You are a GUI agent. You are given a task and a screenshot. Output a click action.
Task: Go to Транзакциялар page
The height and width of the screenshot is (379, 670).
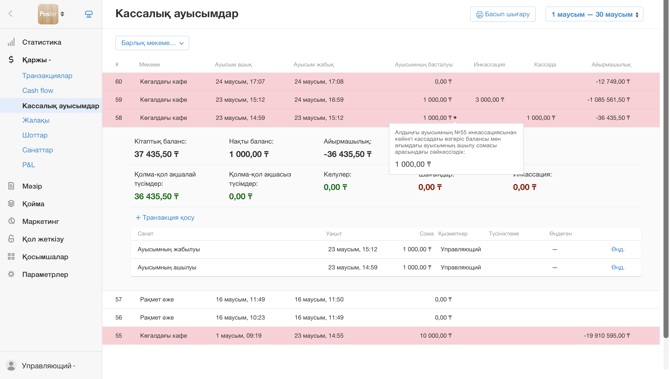tap(47, 75)
